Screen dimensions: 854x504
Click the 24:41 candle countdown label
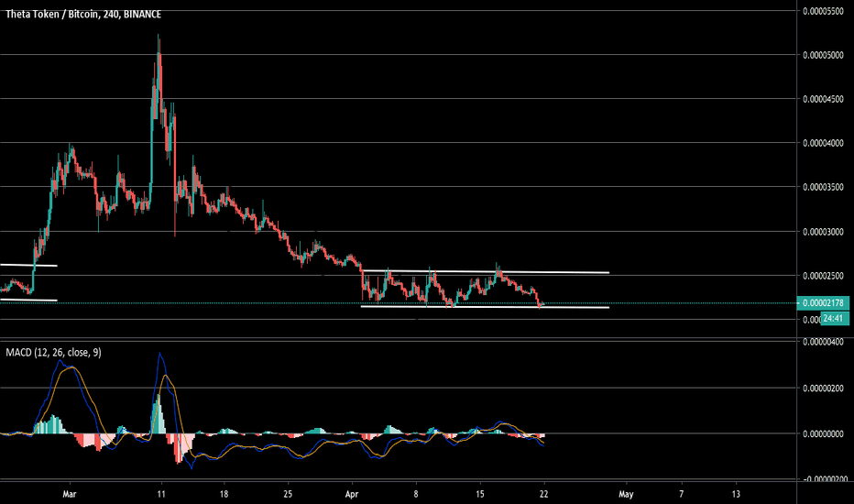click(833, 318)
